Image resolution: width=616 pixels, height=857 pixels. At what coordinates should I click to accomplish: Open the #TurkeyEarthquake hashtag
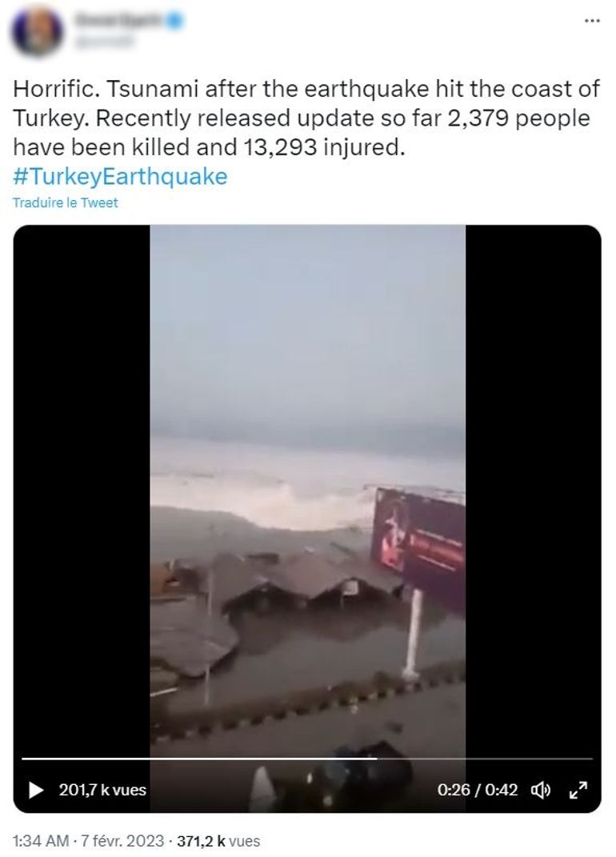point(120,177)
